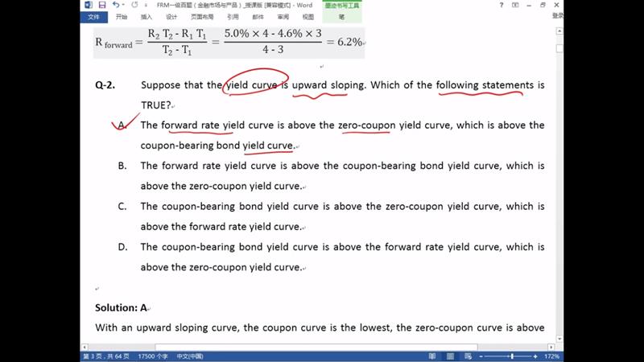The width and height of the screenshot is (644, 362).
Task: Click the Word application icon in title bar
Action: point(89,5)
